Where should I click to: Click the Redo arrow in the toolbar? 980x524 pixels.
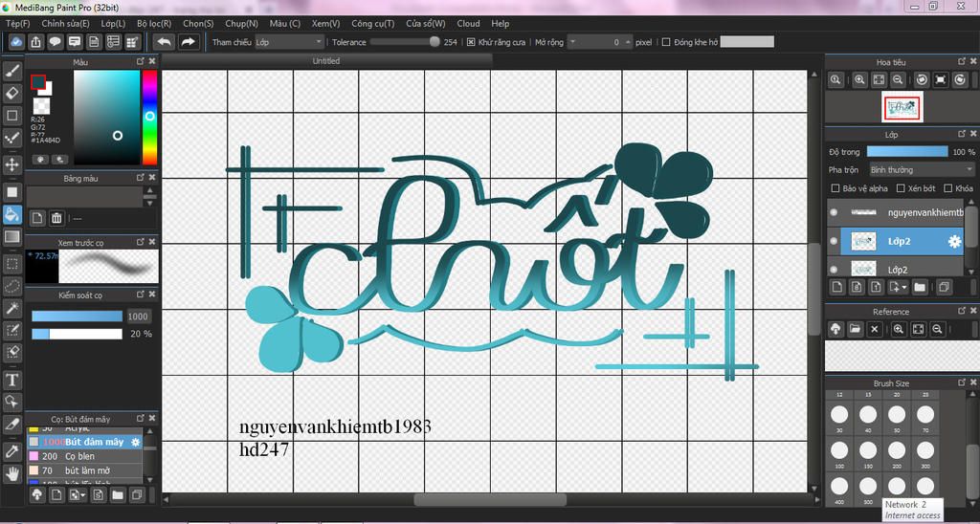(x=187, y=42)
